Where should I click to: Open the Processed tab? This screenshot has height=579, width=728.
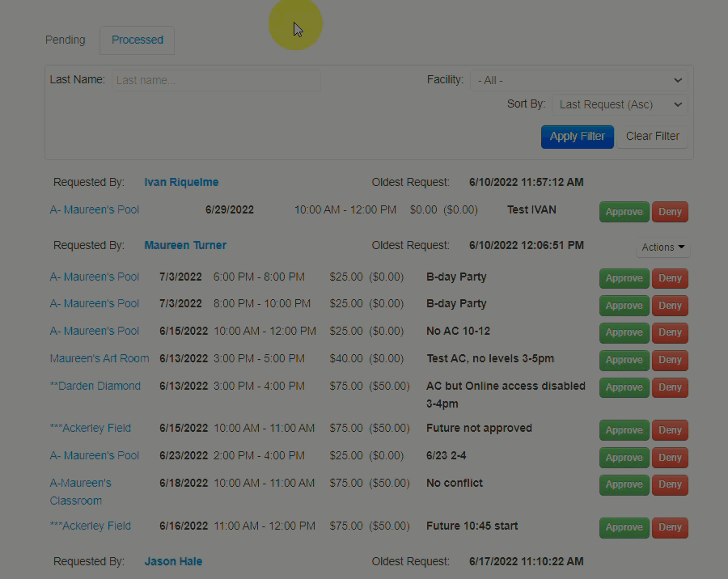pos(137,40)
